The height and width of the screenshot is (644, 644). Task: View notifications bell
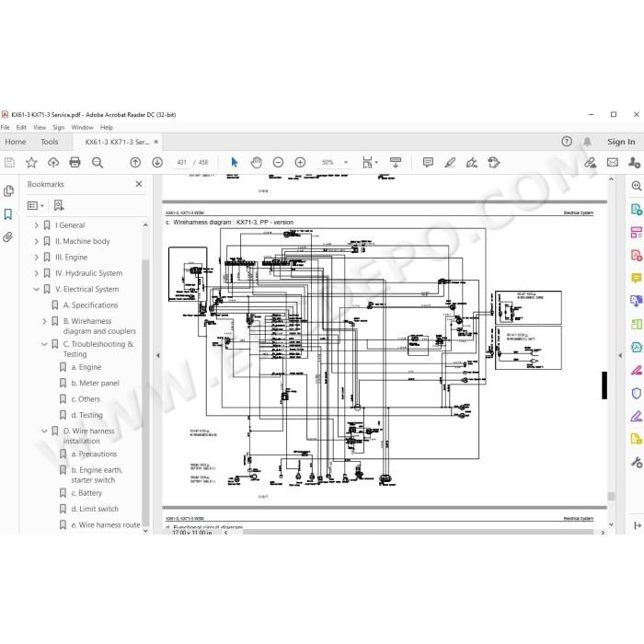point(587,142)
